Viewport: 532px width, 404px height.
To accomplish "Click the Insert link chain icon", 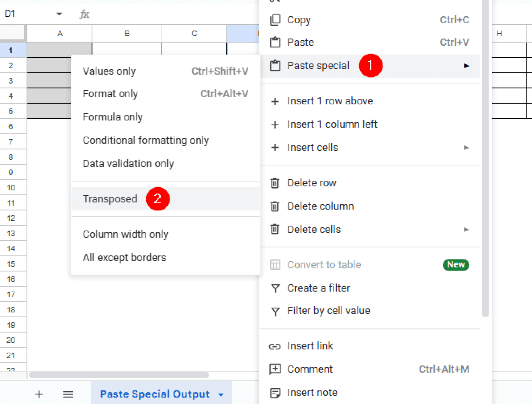I will click(275, 346).
